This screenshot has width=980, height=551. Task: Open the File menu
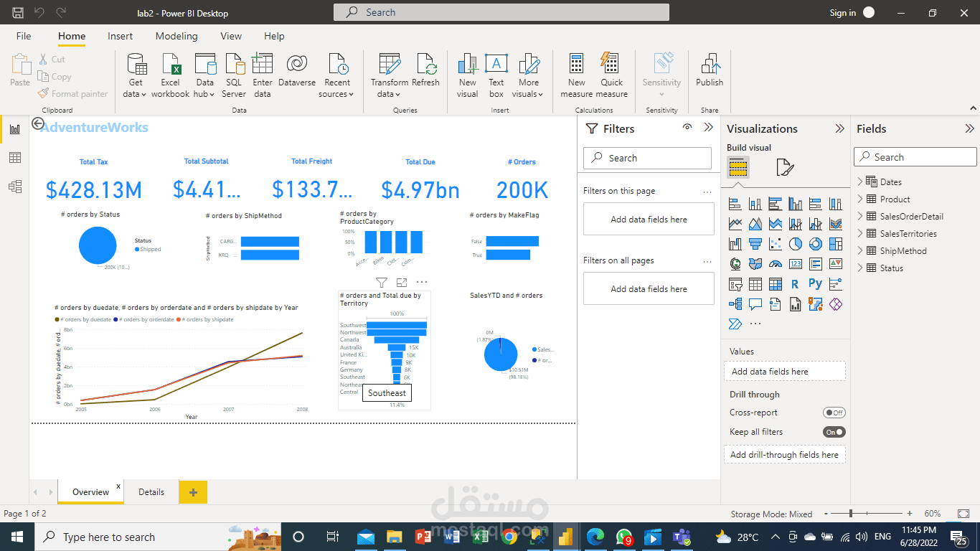(24, 36)
